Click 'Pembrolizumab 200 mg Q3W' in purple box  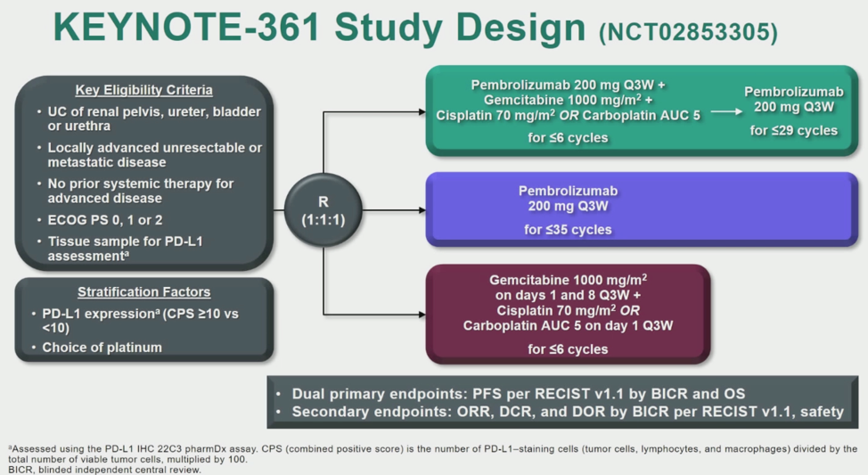pos(568,198)
